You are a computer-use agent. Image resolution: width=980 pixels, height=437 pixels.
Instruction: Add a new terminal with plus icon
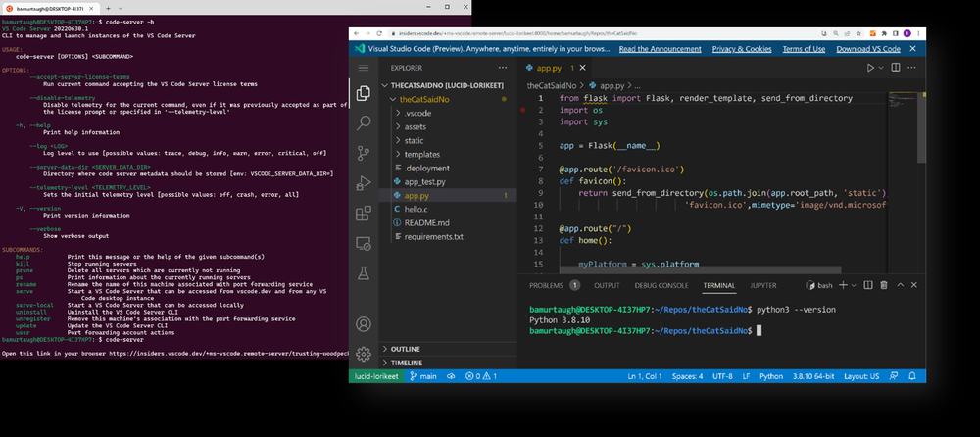pos(843,285)
